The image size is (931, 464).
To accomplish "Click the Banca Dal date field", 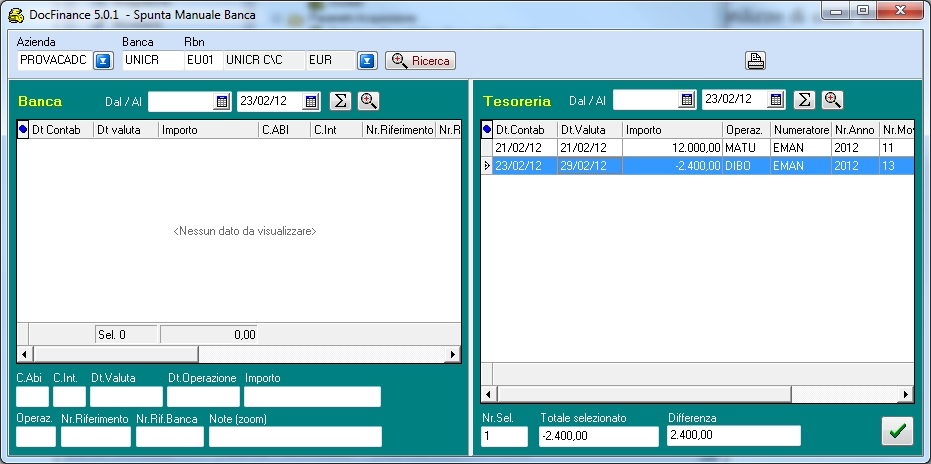I will tap(181, 102).
